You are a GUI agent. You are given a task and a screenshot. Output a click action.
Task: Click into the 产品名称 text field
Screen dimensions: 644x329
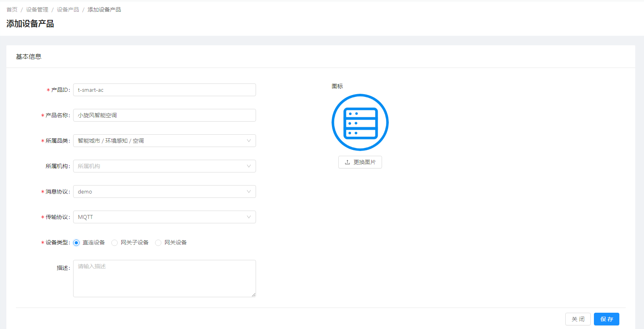164,115
